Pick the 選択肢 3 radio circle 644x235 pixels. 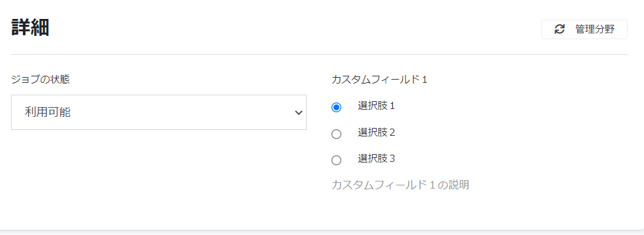[336, 161]
